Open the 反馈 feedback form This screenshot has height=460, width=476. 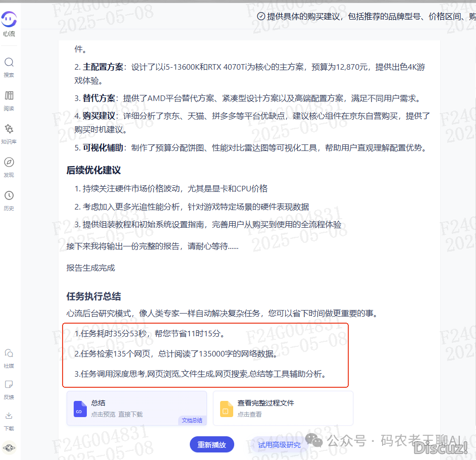click(9, 388)
